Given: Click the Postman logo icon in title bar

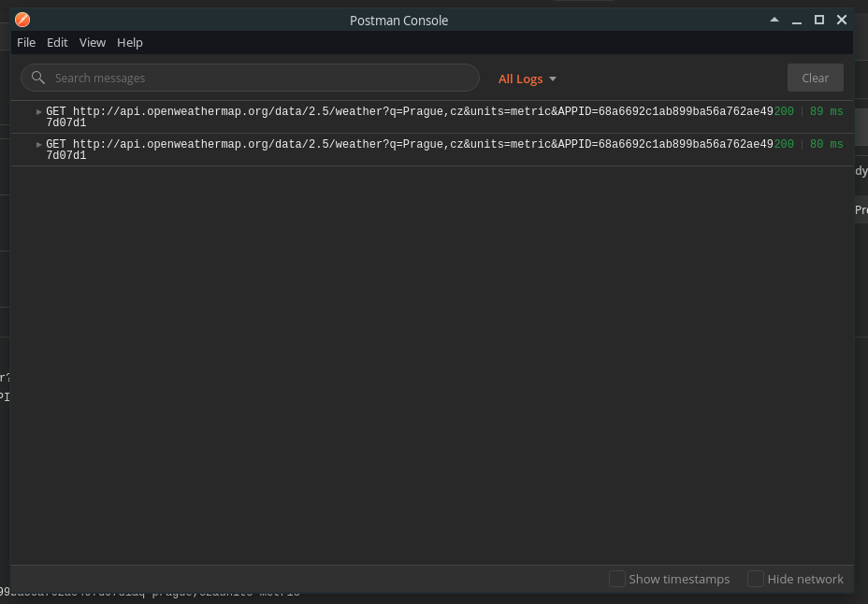Looking at the screenshot, I should click(x=22, y=20).
